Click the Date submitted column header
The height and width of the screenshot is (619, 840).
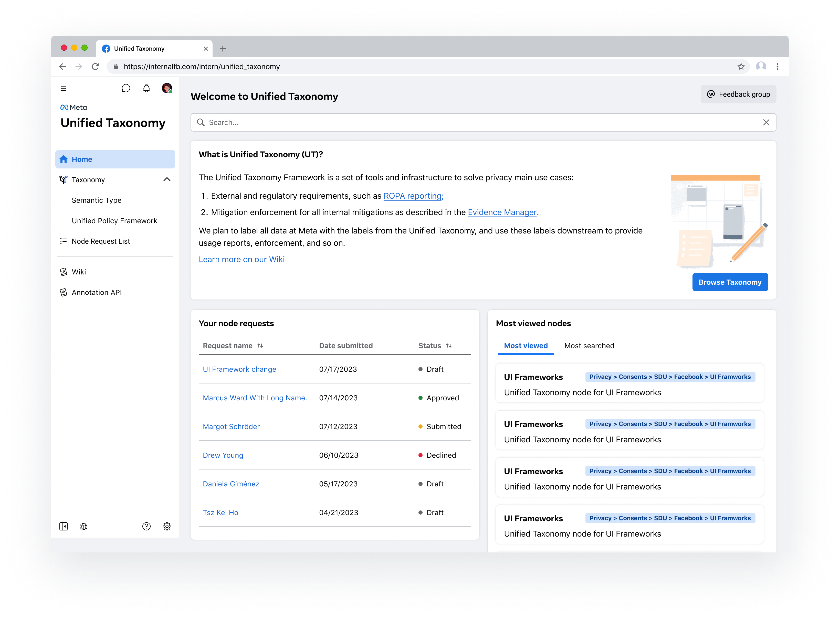click(x=346, y=346)
